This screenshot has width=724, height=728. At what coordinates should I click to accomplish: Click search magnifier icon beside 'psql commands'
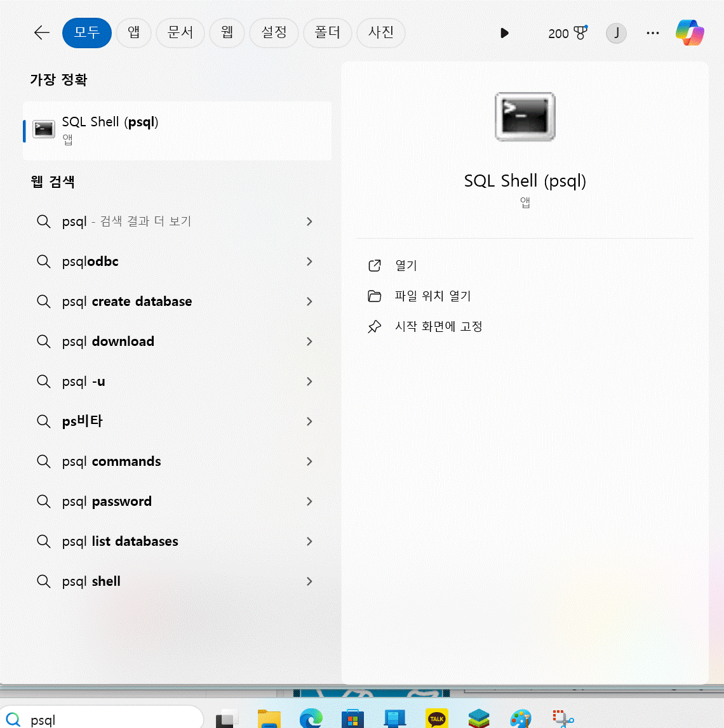(x=44, y=461)
